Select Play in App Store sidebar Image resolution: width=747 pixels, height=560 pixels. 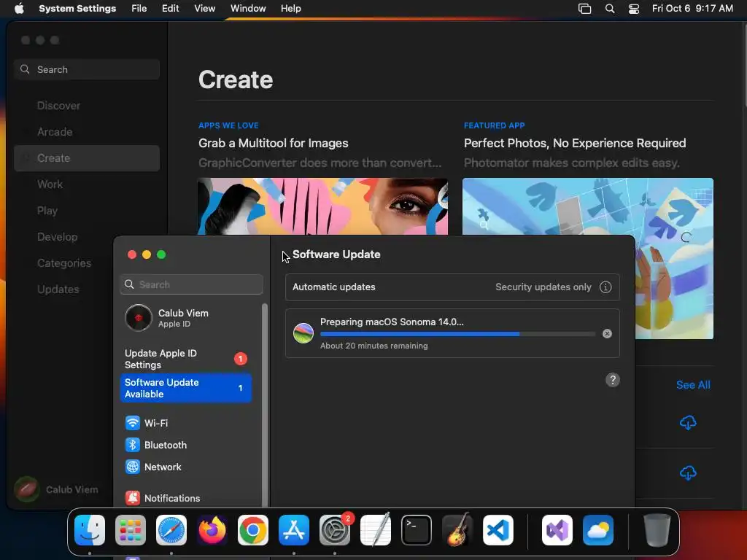click(x=87, y=211)
